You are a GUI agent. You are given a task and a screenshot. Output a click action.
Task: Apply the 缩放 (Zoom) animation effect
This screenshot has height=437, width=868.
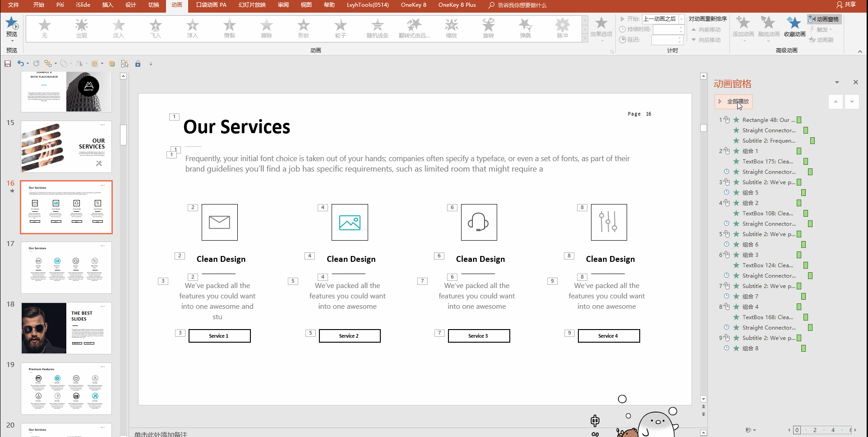(x=452, y=28)
